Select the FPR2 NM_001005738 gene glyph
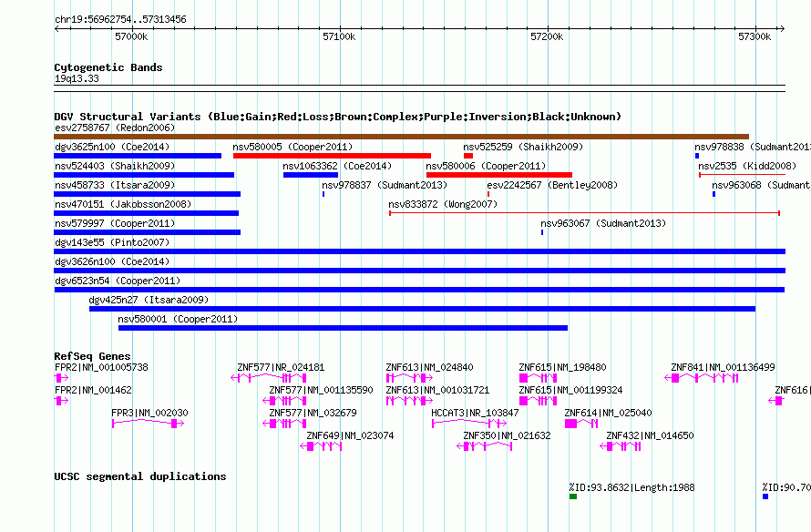The image size is (811, 532). pos(61,378)
